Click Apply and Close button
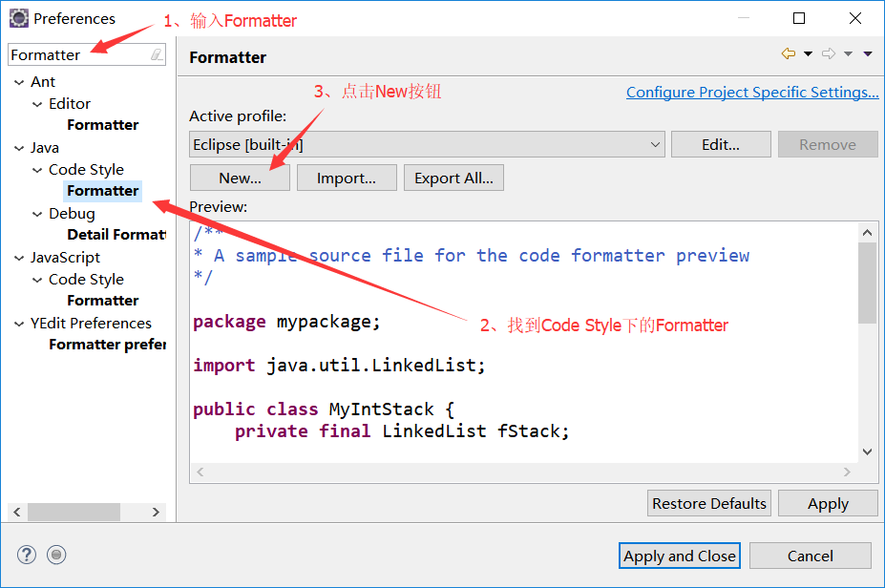This screenshot has width=885, height=588. coord(680,556)
